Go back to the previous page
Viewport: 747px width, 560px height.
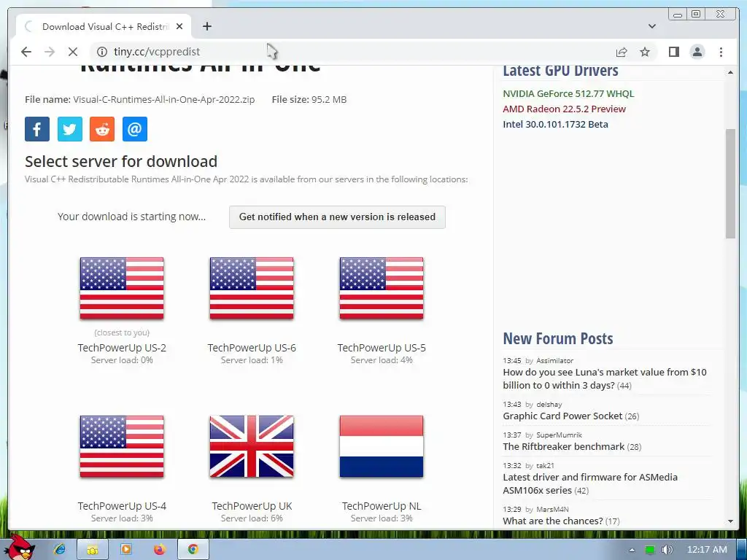[26, 52]
